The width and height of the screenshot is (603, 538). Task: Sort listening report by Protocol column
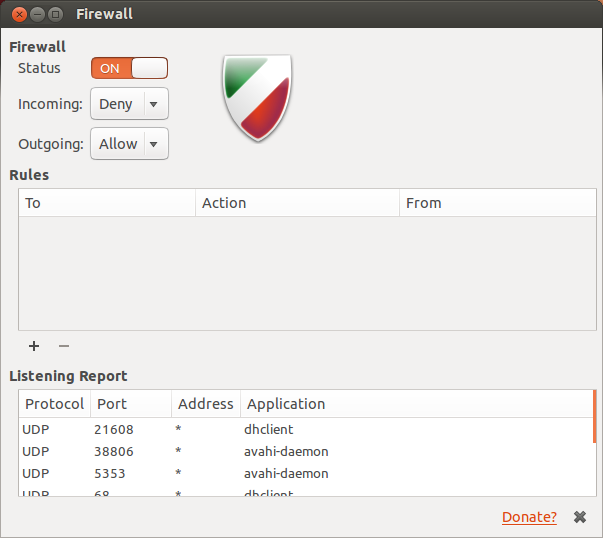click(x=54, y=404)
